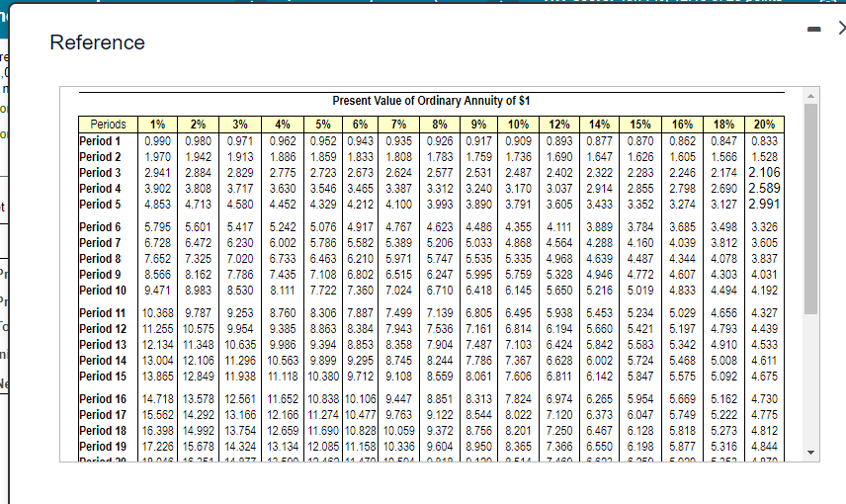Click the Period 19 row label
Viewport: 846px width, 504px height.
click(103, 447)
